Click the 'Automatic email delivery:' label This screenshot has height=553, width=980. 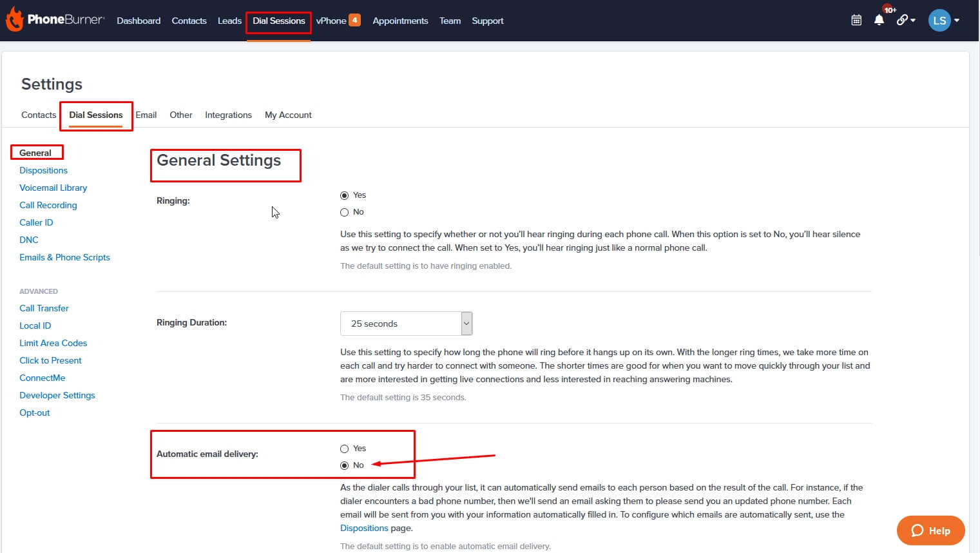(x=207, y=454)
